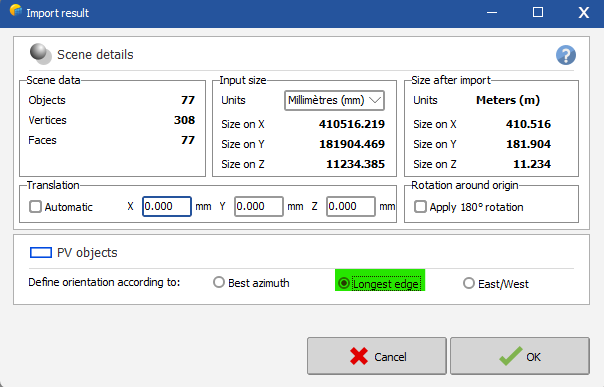Click imported Size on X value 410.516
The image size is (604, 387).
[x=528, y=124]
